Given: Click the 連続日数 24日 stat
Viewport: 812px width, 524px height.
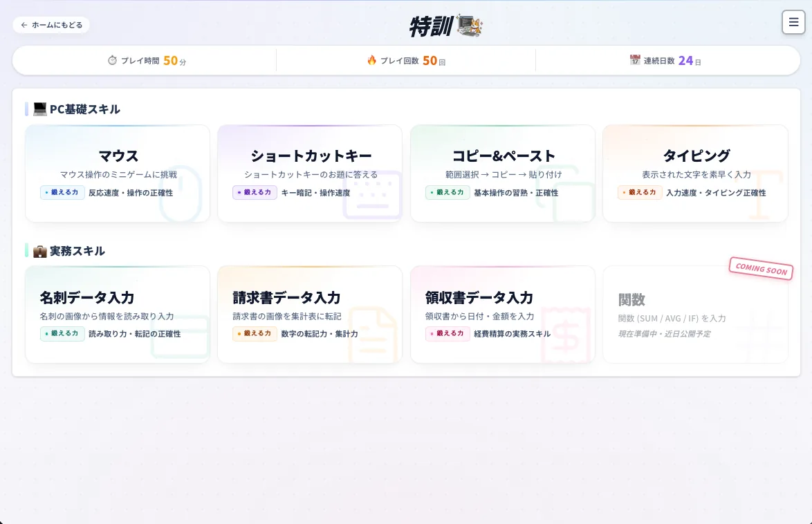Looking at the screenshot, I should 665,61.
